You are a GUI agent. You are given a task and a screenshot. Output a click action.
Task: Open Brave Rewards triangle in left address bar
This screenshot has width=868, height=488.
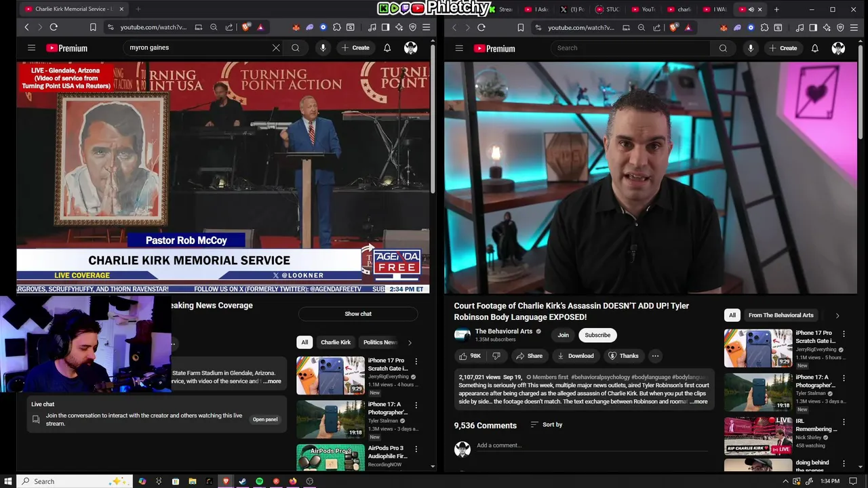260,27
